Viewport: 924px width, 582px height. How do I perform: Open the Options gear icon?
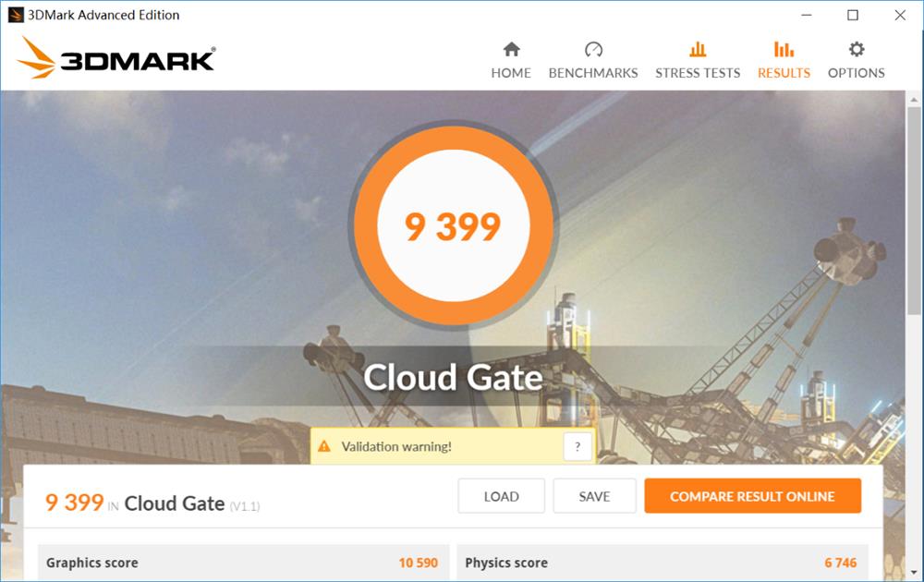pyautogui.click(x=857, y=50)
